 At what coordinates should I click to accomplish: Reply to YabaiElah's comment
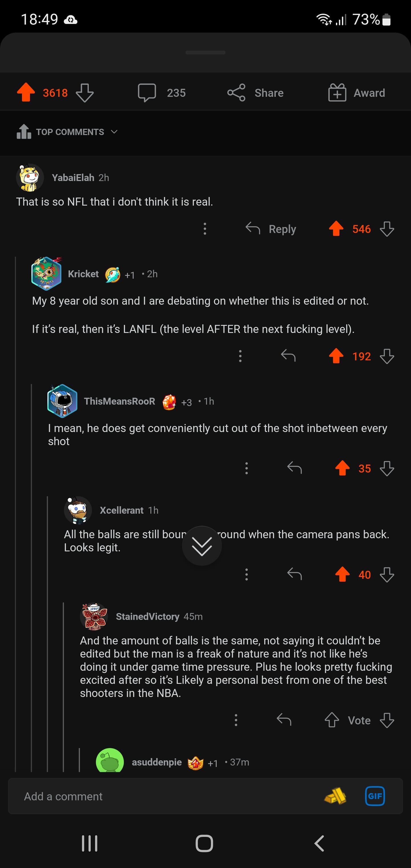271,229
